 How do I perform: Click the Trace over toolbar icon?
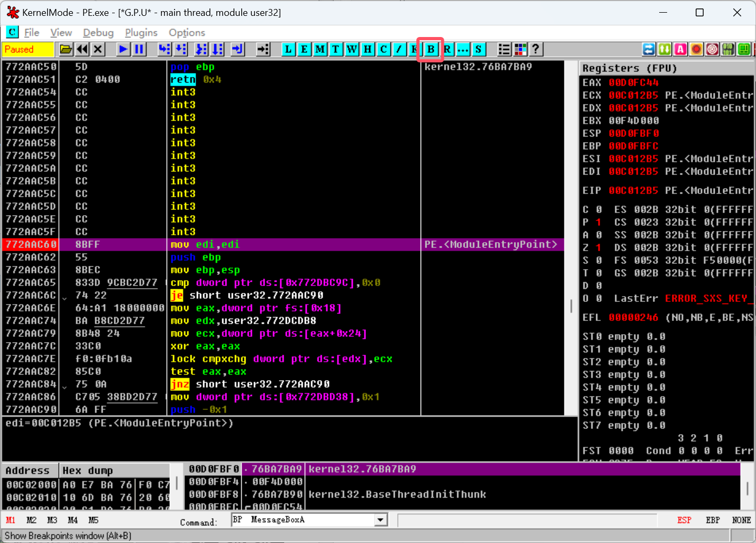(217, 49)
